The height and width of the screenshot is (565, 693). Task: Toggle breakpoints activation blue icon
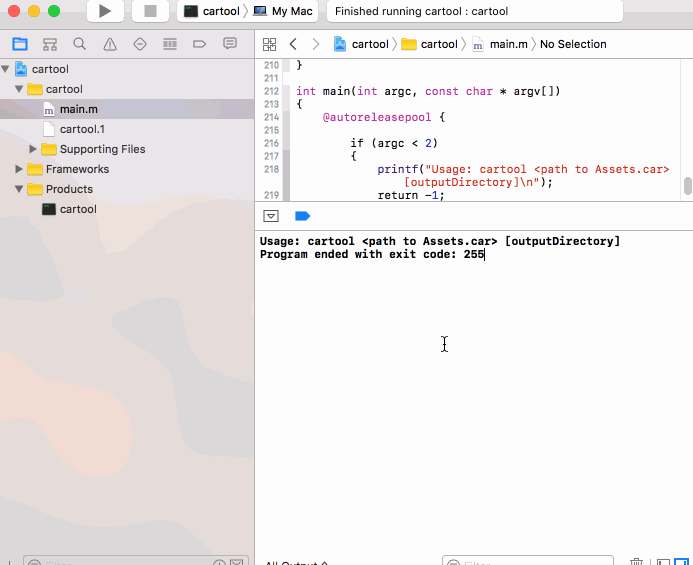(x=303, y=216)
